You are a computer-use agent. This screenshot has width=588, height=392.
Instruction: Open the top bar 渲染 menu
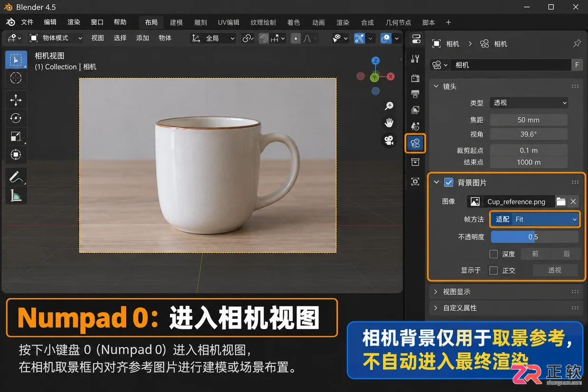[74, 22]
